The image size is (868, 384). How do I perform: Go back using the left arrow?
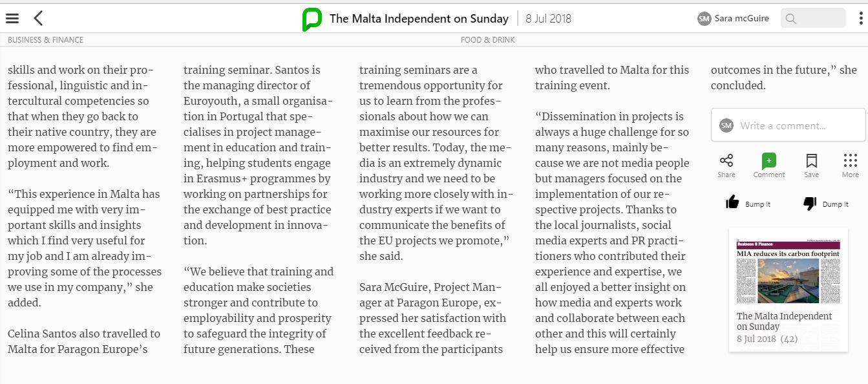click(x=39, y=18)
